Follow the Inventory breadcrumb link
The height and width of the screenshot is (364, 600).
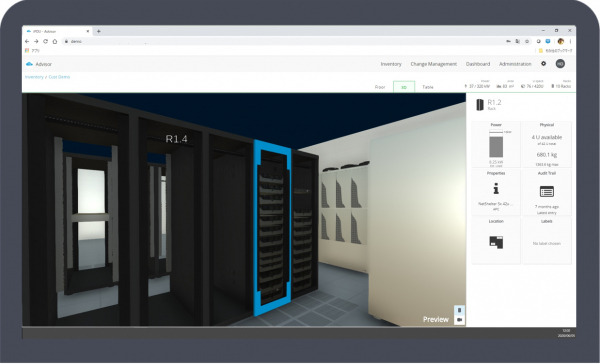pos(34,77)
